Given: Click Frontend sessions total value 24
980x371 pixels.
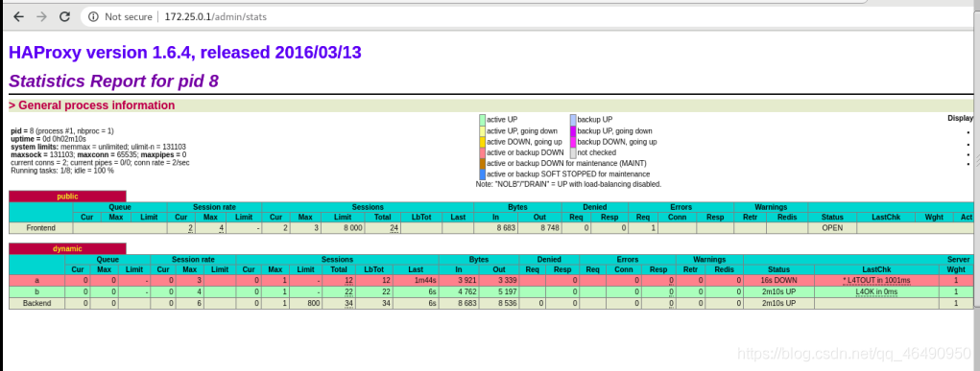Looking at the screenshot, I should point(394,228).
